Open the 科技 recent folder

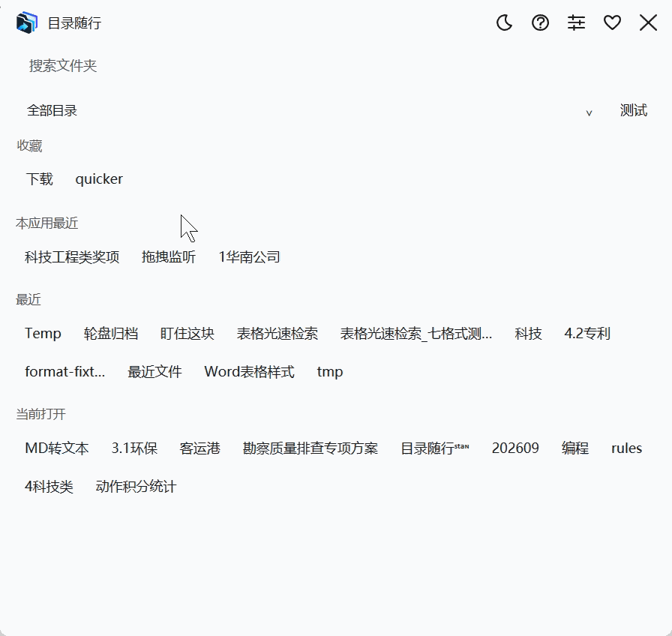point(528,334)
